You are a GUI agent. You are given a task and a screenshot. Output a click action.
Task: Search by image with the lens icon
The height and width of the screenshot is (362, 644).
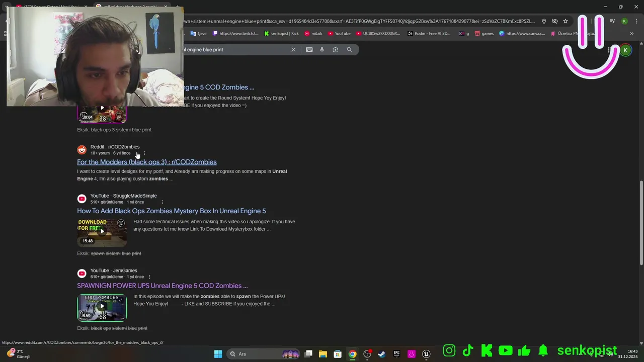[335, 50]
